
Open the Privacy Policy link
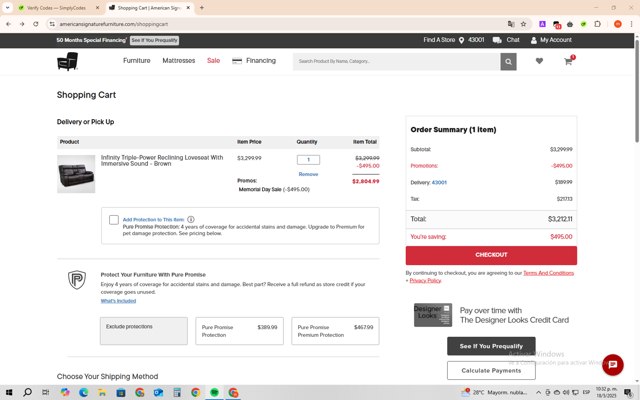425,280
